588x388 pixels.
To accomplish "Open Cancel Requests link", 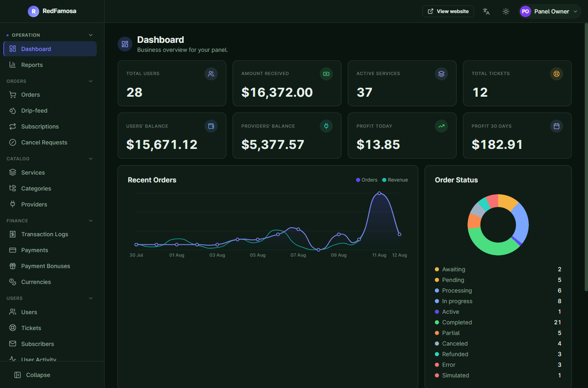I will tap(50, 142).
